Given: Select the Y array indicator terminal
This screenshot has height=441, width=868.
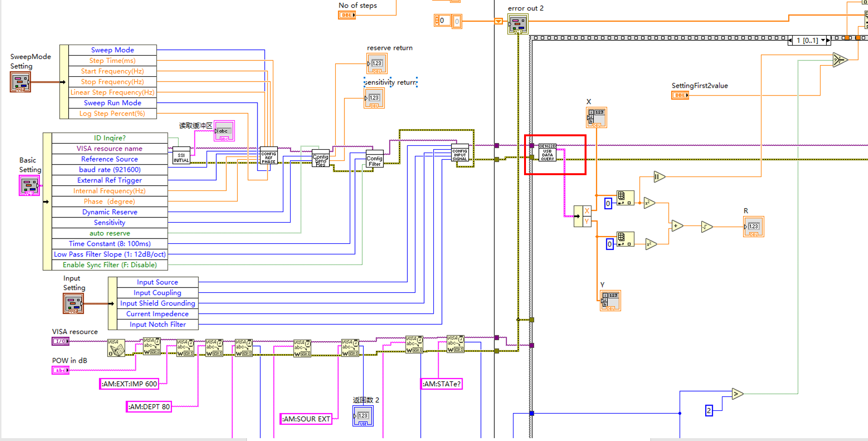Looking at the screenshot, I should click(x=611, y=301).
